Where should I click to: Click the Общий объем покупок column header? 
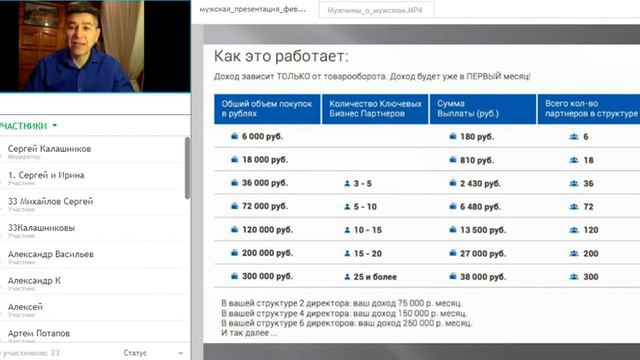point(267,109)
